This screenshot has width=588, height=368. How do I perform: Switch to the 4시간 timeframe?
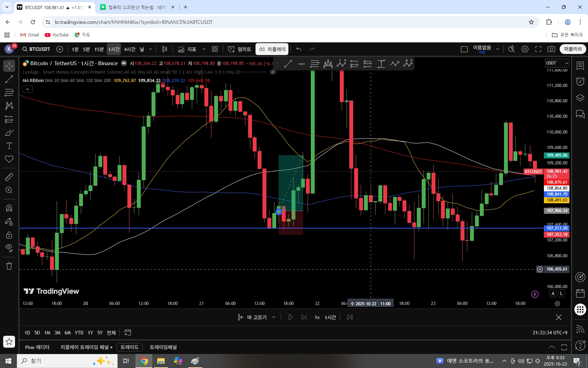[129, 49]
